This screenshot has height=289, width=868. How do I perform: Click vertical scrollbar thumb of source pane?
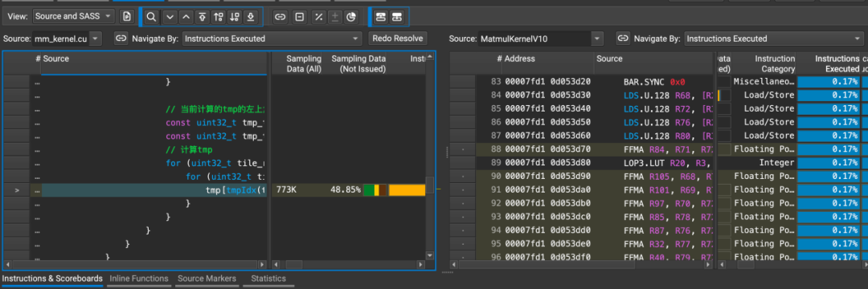pos(429,185)
